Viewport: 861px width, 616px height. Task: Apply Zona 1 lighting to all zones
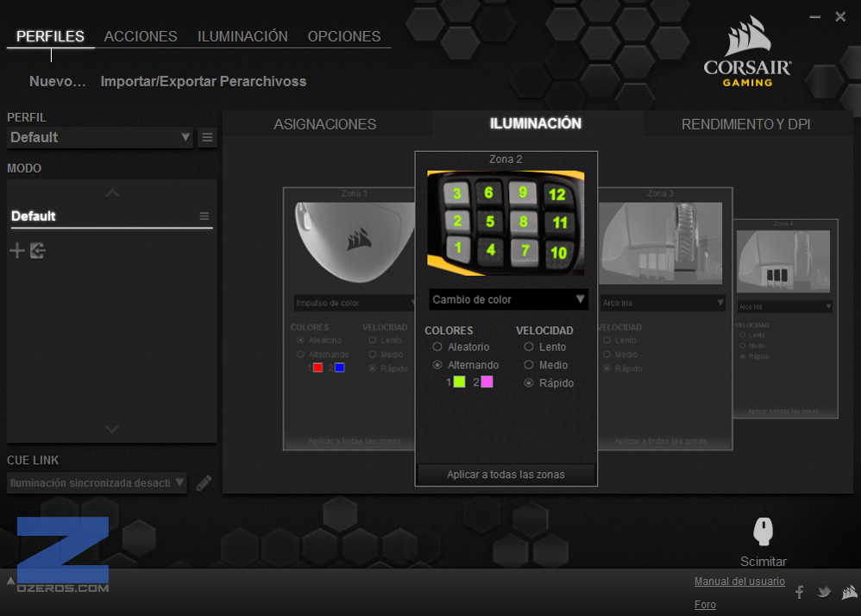point(355,442)
